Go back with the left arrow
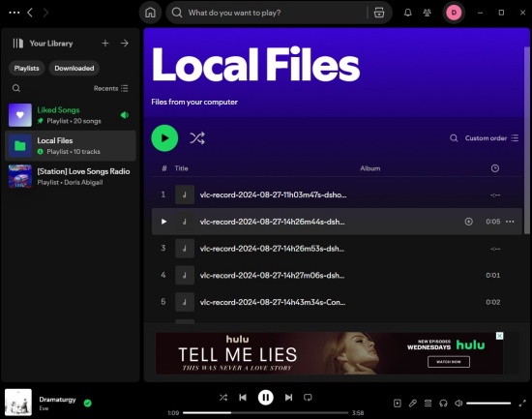Image resolution: width=532 pixels, height=419 pixels. point(30,13)
